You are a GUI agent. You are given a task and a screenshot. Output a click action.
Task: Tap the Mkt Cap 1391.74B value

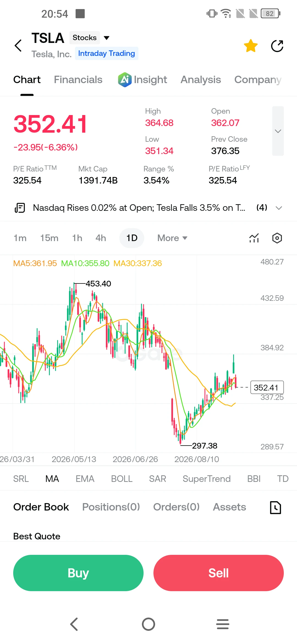pyautogui.click(x=98, y=180)
